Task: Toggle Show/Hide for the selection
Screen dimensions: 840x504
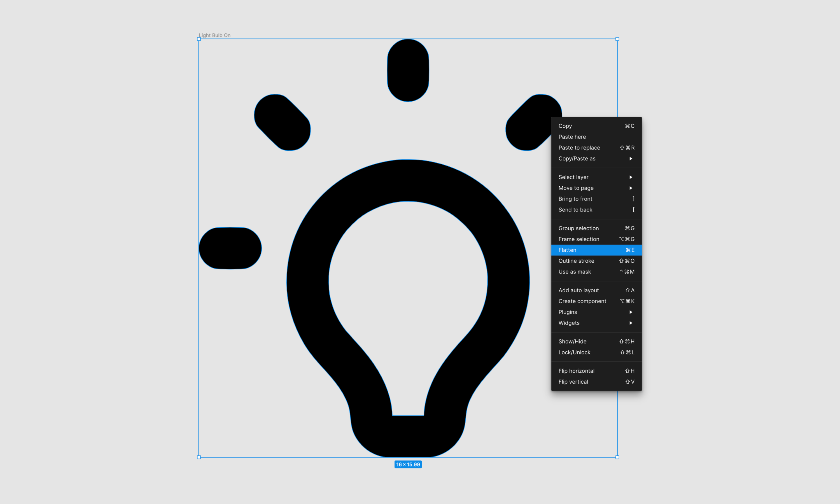Action: [596, 341]
